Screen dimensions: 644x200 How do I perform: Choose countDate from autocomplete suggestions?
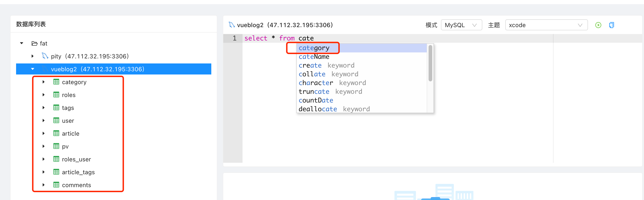[362, 100]
